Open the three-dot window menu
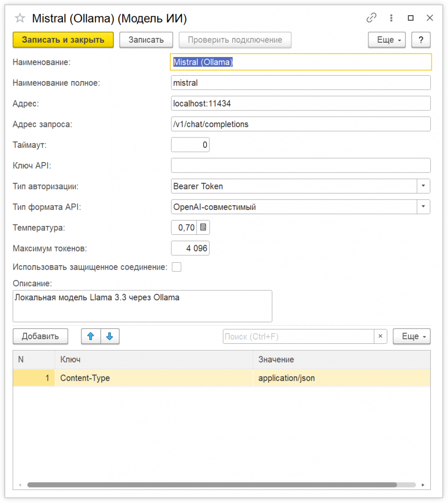Image resolution: width=448 pixels, height=503 pixels. [391, 18]
